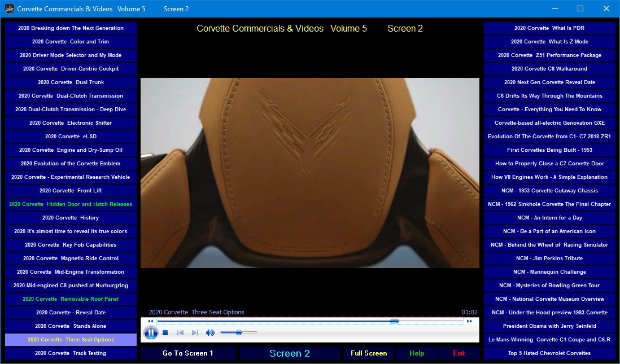620x364 pixels.
Task: Rewind using the double-left arrow
Action: tap(150, 321)
